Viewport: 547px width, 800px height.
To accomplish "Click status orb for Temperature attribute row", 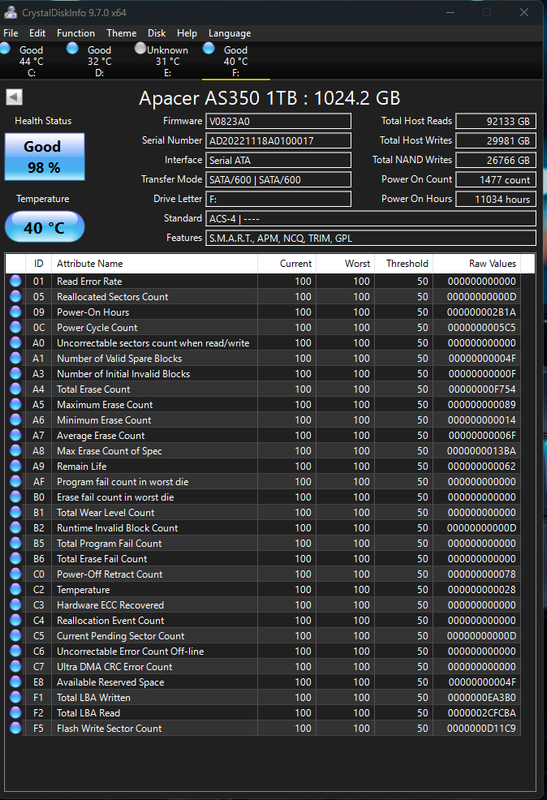I will point(16,589).
